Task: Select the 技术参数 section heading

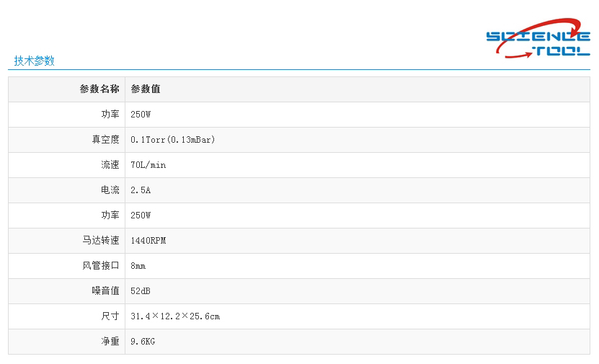Action: click(x=34, y=61)
